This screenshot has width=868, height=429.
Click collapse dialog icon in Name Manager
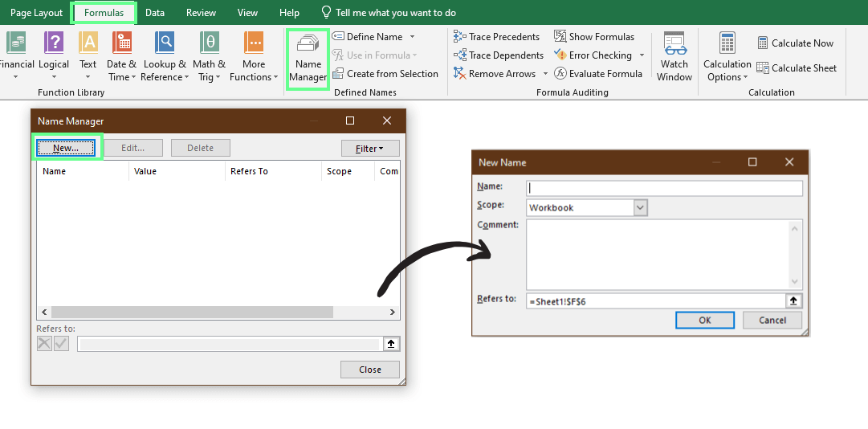[391, 344]
